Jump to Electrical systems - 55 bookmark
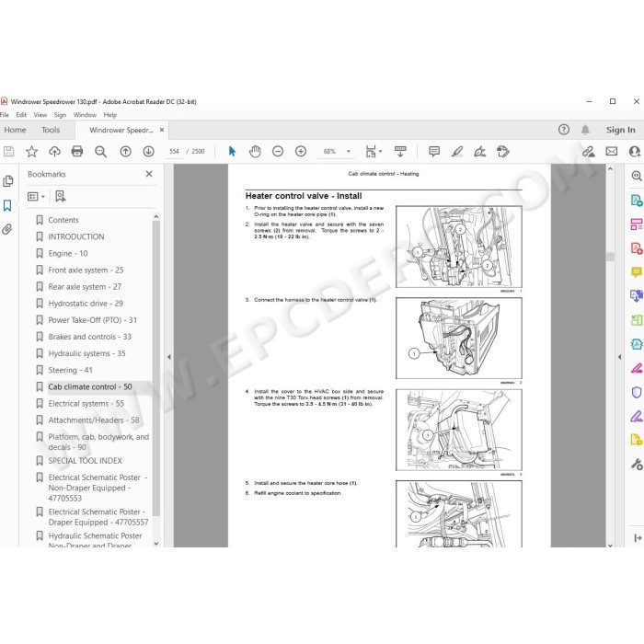This screenshot has height=644, width=644. 86,404
